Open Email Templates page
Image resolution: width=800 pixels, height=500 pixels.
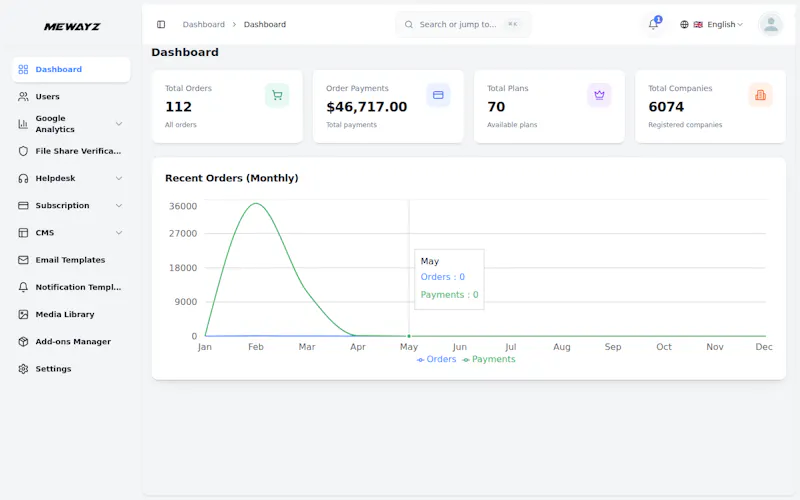(x=71, y=260)
